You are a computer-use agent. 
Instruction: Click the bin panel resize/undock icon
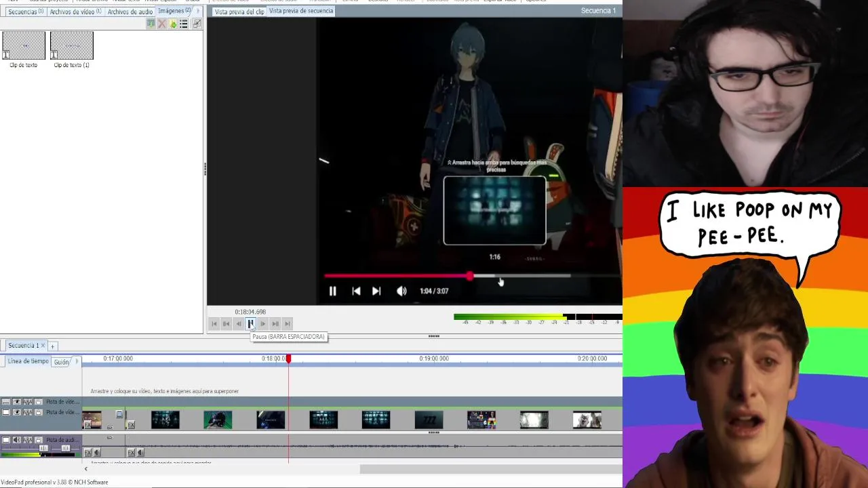tap(197, 24)
